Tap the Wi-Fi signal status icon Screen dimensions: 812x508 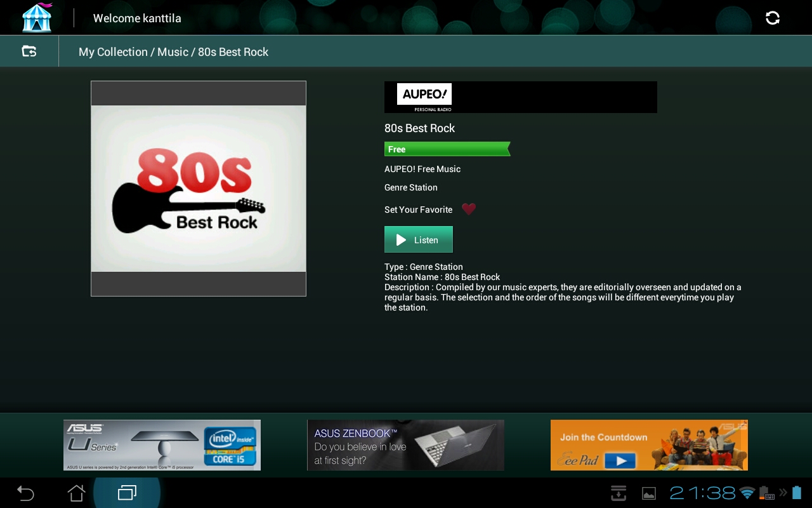pos(747,493)
